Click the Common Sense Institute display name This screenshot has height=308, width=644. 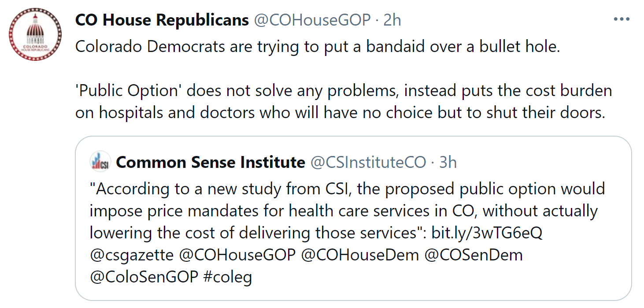pos(211,163)
